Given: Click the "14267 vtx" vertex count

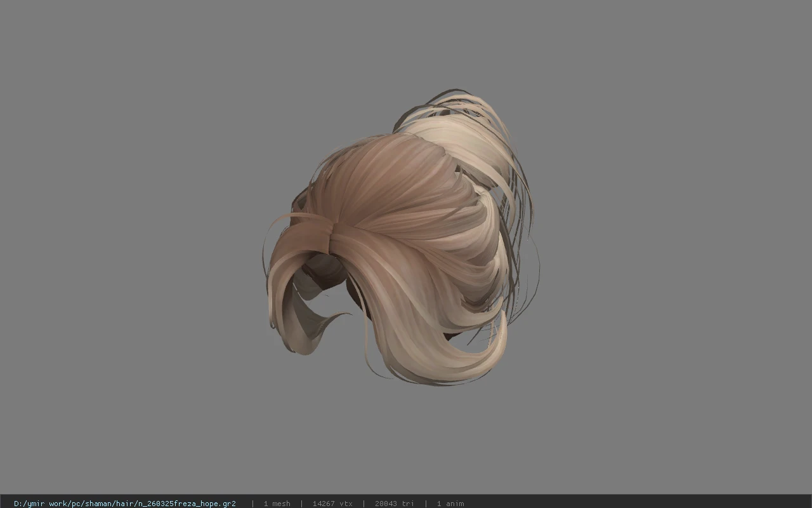Looking at the screenshot, I should [332, 504].
